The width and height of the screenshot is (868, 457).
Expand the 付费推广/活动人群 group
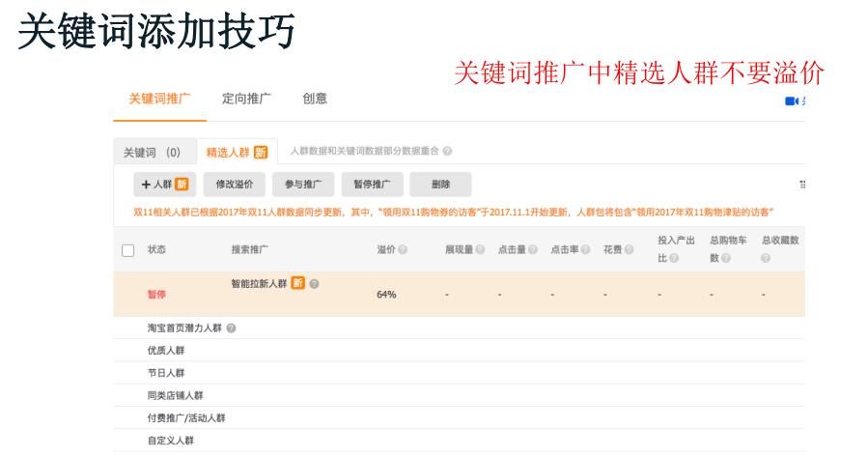[186, 418]
